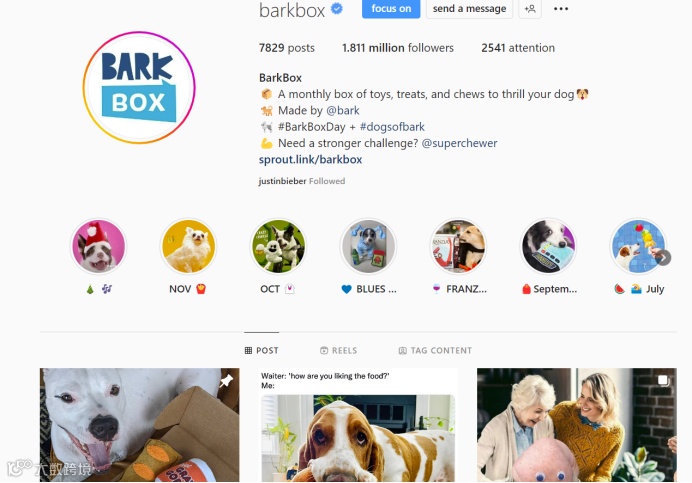Switch to the TAG CONTENT tab
Viewport: 692px width, 483px height.
point(435,351)
